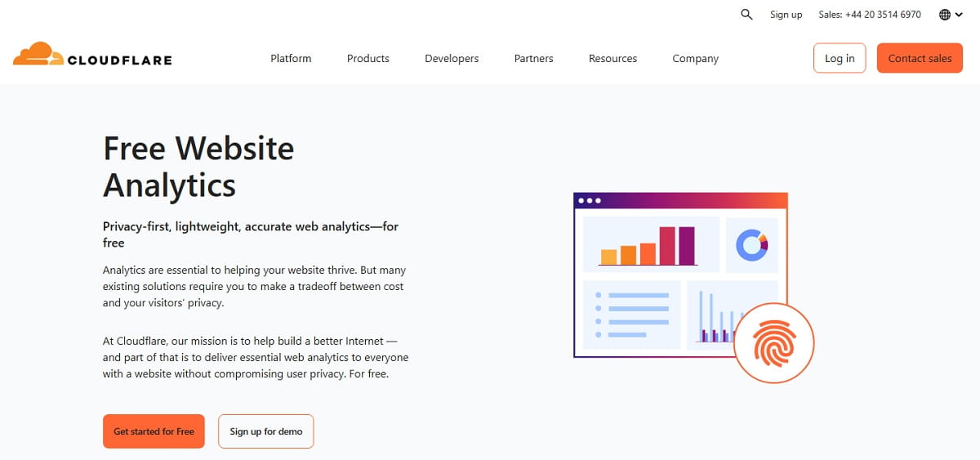980x460 pixels.
Task: Click the Sales phone number link
Action: pyautogui.click(x=870, y=15)
